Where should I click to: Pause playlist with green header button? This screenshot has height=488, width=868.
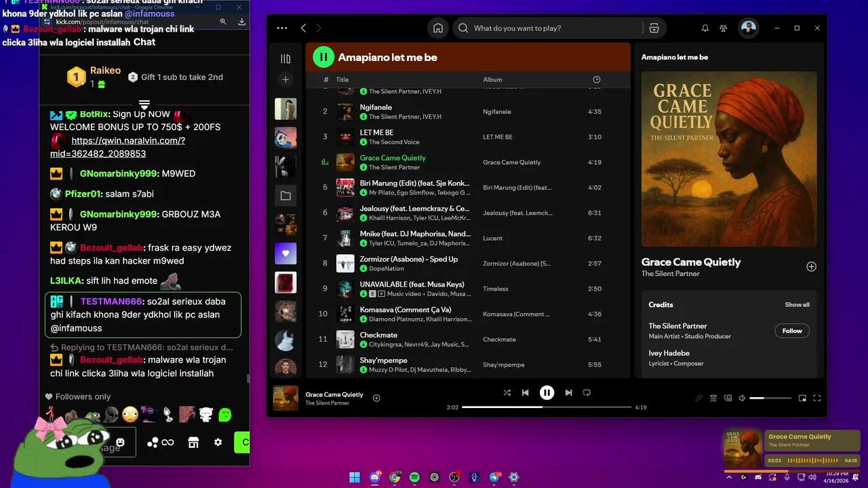coord(323,58)
